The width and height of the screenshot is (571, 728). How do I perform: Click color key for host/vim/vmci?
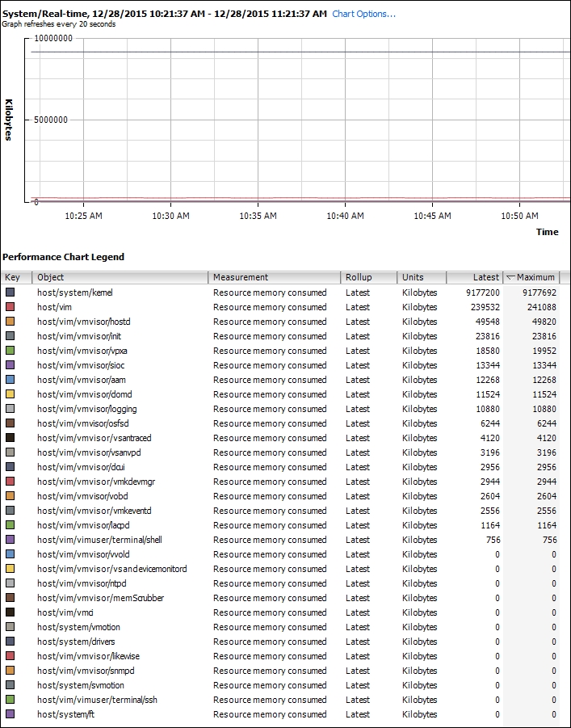[x=10, y=612]
